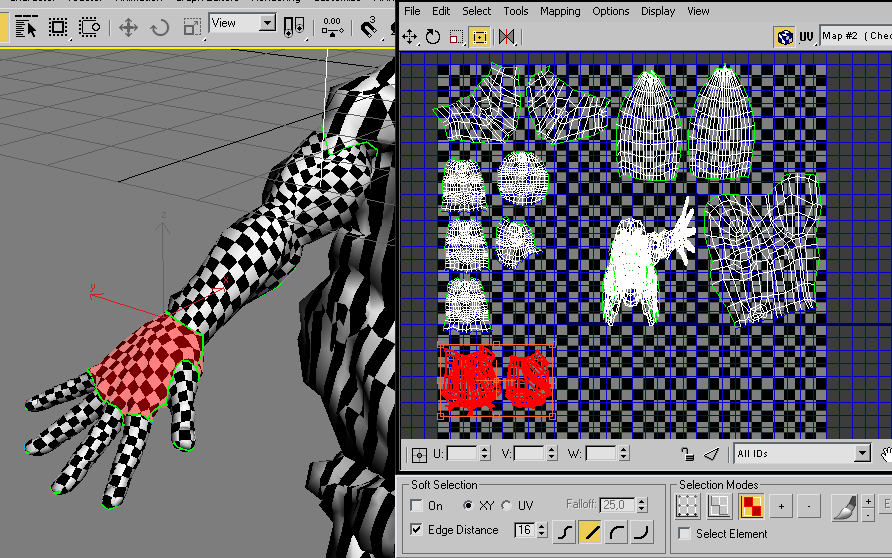Click the V value spinner arrows

pos(552,453)
